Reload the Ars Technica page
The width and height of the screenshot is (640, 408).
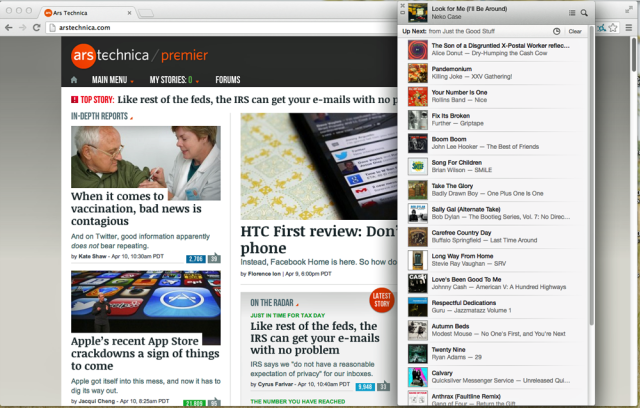point(36,27)
